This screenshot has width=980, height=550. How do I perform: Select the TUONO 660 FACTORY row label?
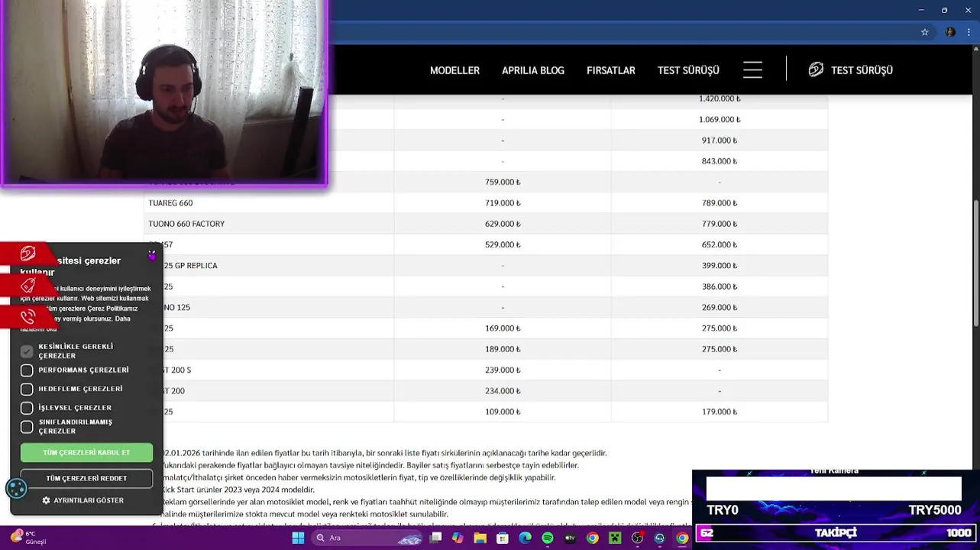pyautogui.click(x=186, y=224)
